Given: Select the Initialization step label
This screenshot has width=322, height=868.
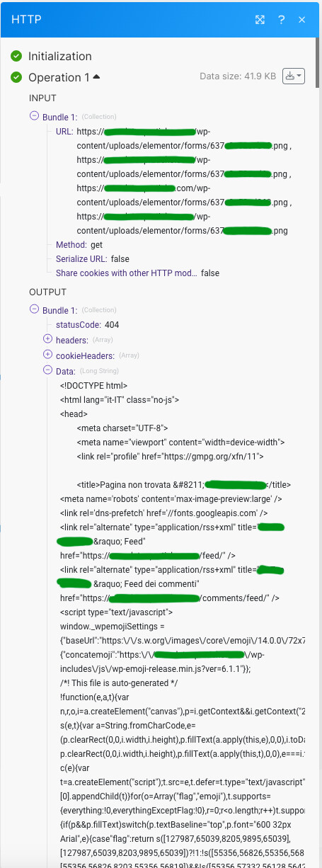Looking at the screenshot, I should point(60,56).
